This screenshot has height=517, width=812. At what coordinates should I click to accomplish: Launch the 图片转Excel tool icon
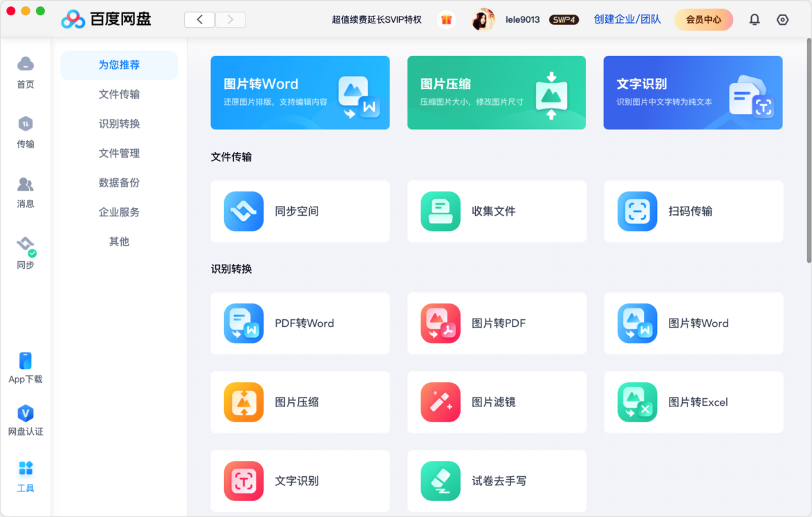click(x=637, y=402)
